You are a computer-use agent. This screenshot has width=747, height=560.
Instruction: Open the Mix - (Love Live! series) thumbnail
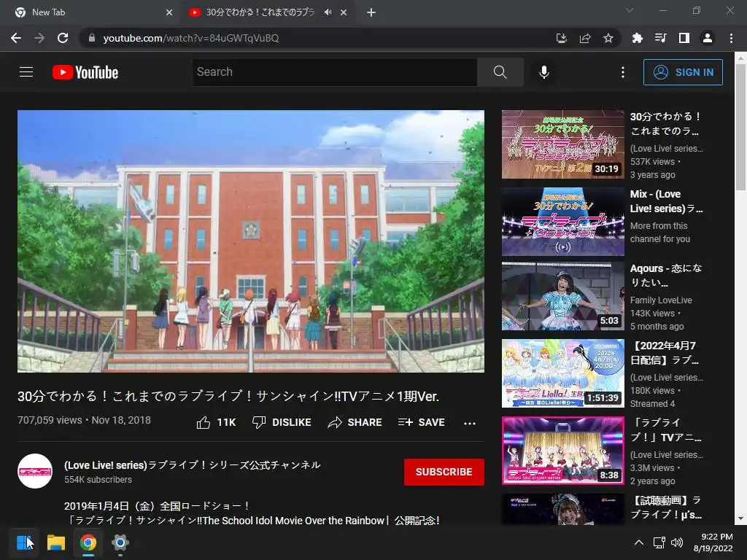coord(562,222)
